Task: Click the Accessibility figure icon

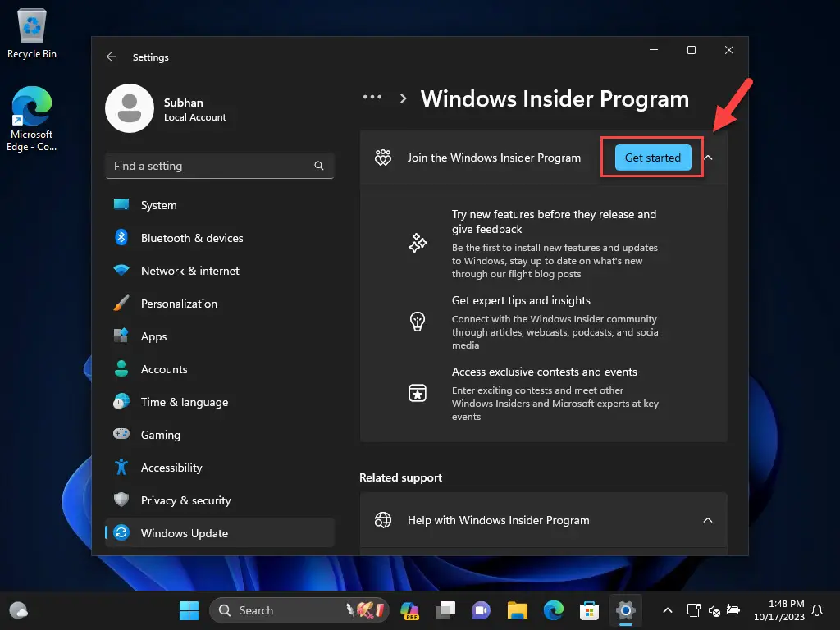Action: pos(121,467)
